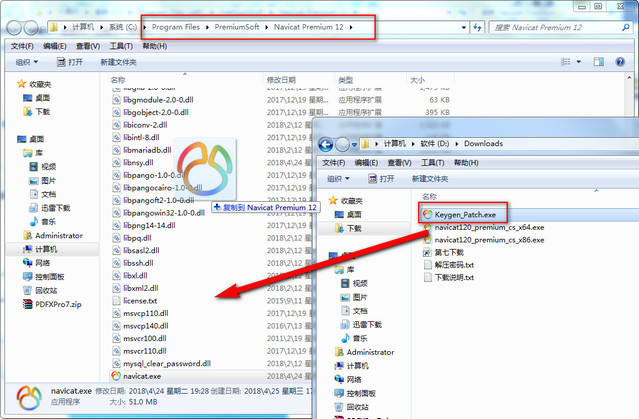Expand 组织 dropdown in Navicat Premium 12 window
The width and height of the screenshot is (639, 419).
26,62
